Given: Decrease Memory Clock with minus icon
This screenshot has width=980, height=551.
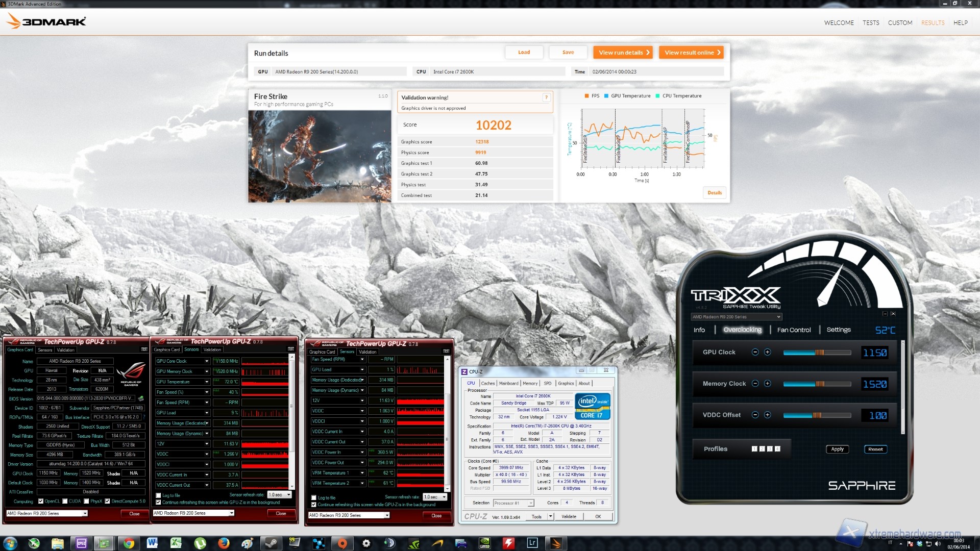Looking at the screenshot, I should click(755, 384).
